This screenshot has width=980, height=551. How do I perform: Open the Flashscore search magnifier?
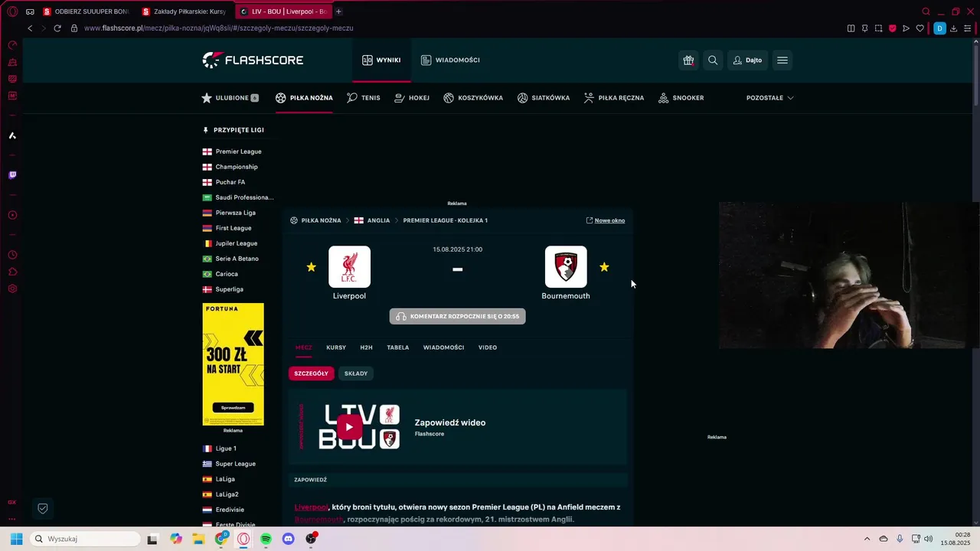click(x=713, y=60)
